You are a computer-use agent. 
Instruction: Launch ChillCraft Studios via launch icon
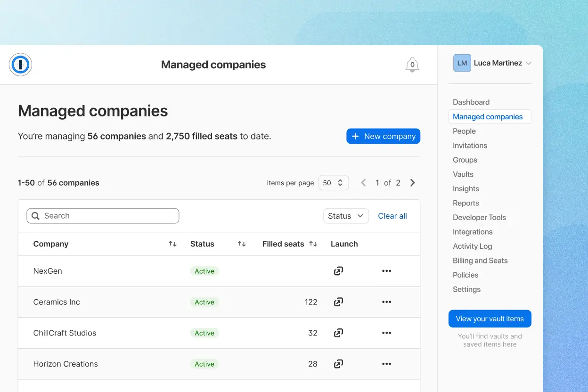[x=338, y=333]
